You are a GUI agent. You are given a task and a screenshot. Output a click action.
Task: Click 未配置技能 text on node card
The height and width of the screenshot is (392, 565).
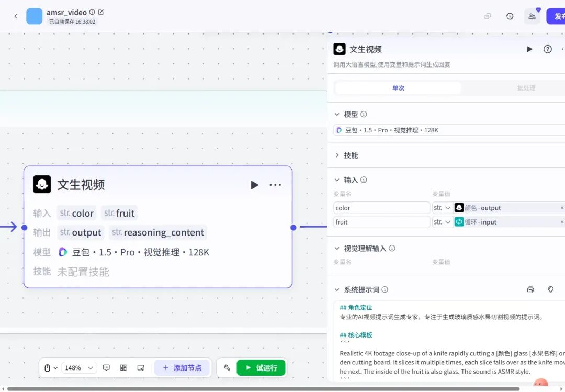[x=83, y=272]
